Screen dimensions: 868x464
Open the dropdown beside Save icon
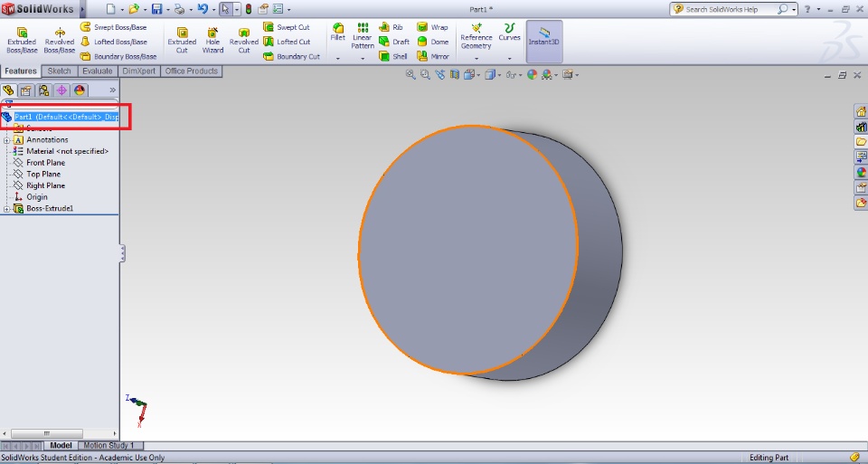(168, 9)
